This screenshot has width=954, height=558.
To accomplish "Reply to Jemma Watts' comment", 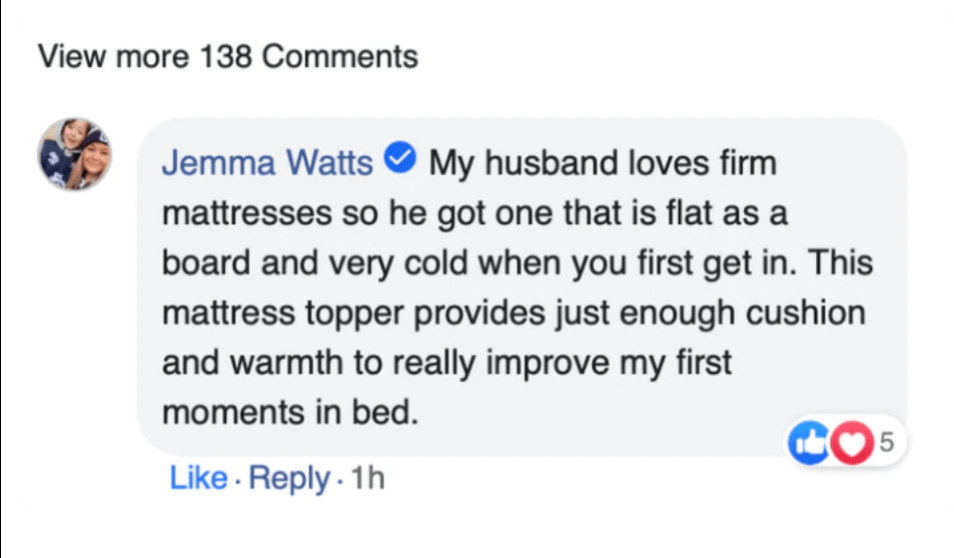I will (288, 479).
